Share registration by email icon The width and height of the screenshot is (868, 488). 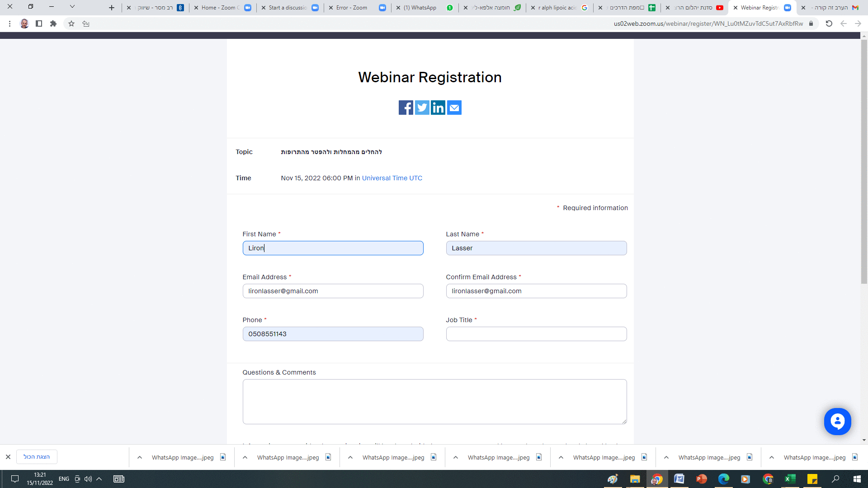[x=454, y=108]
